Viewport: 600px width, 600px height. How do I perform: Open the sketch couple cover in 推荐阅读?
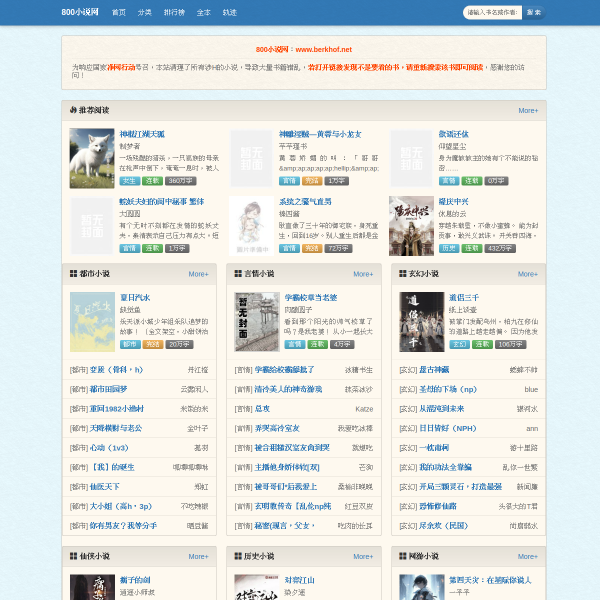pyautogui.click(x=251, y=226)
